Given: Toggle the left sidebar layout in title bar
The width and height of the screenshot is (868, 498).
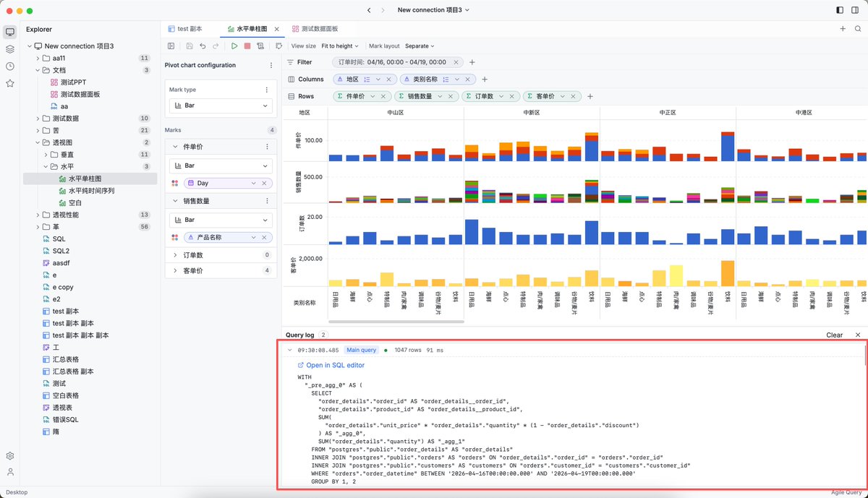Looking at the screenshot, I should pos(839,10).
